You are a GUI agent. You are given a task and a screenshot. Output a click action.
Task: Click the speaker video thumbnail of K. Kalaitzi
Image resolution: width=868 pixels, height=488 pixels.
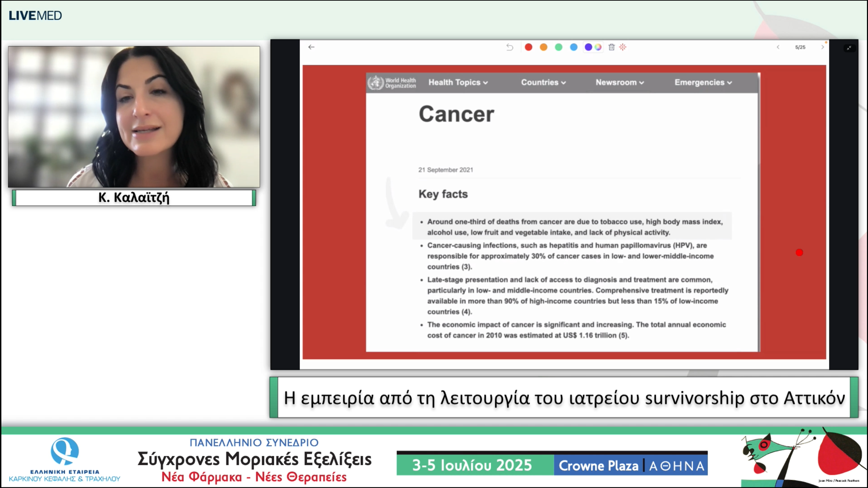coord(134,115)
